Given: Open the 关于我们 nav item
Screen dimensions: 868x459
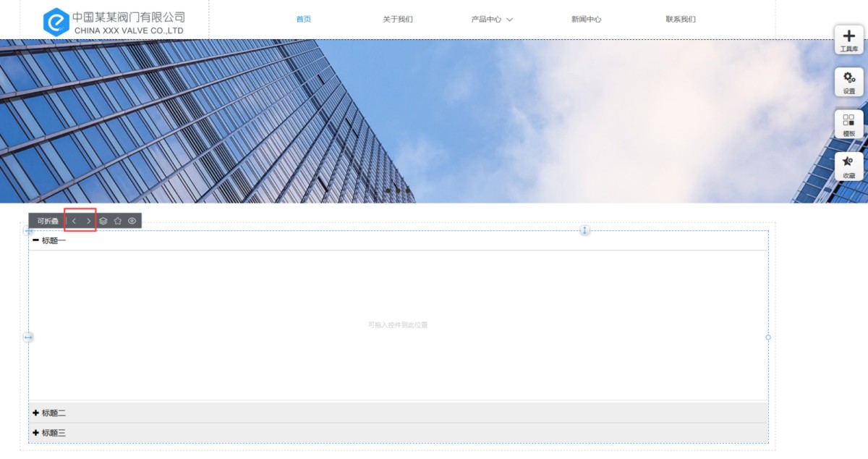Looking at the screenshot, I should point(398,20).
